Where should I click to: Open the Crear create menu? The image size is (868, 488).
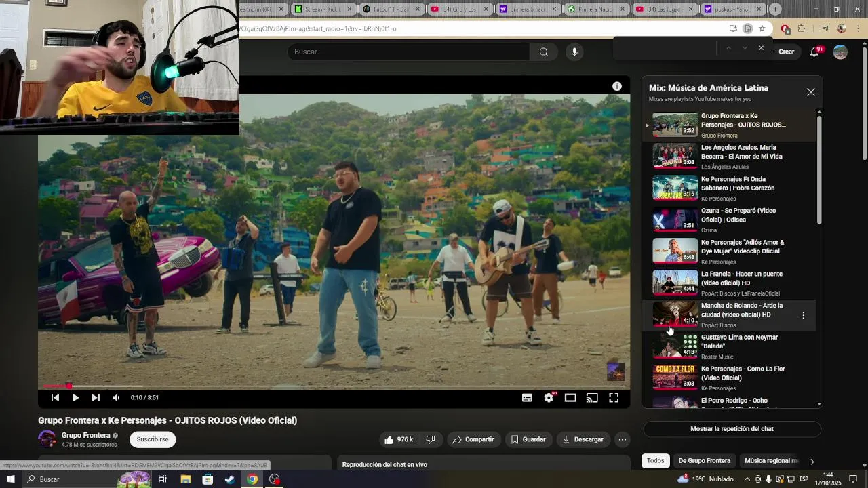click(x=786, y=52)
